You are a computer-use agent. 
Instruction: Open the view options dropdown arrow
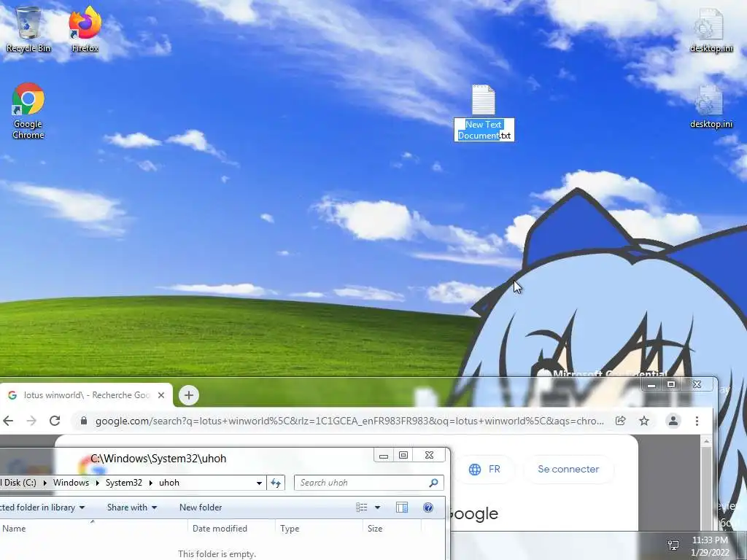pos(377,507)
